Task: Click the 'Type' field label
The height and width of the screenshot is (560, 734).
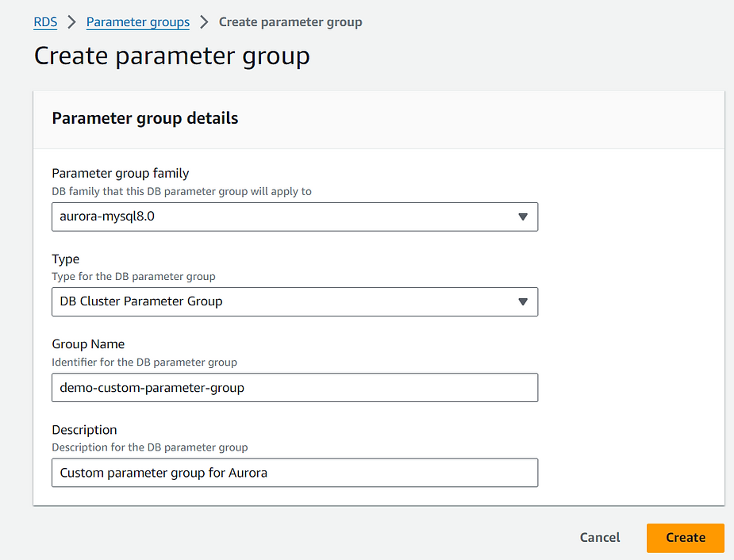Action: 66,259
